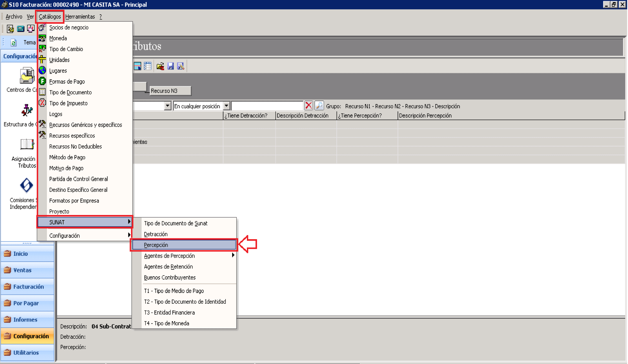Open the Estructura de Costos icon

[27, 110]
